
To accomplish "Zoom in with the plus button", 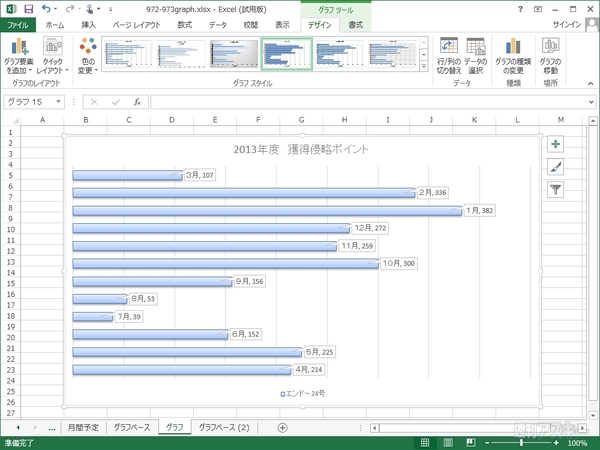I will point(556,443).
